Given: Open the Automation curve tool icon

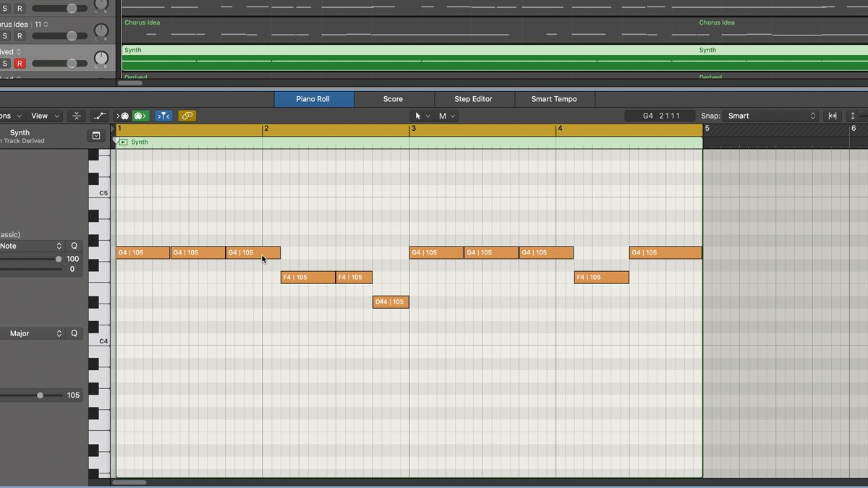Looking at the screenshot, I should (100, 115).
